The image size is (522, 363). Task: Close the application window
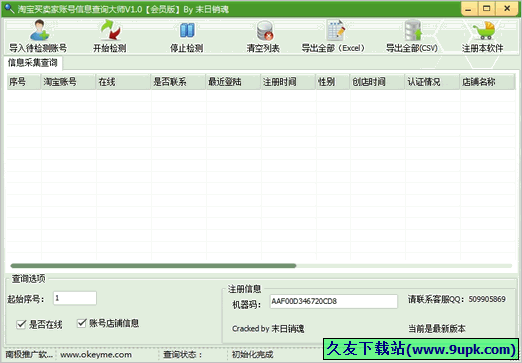tap(507, 9)
